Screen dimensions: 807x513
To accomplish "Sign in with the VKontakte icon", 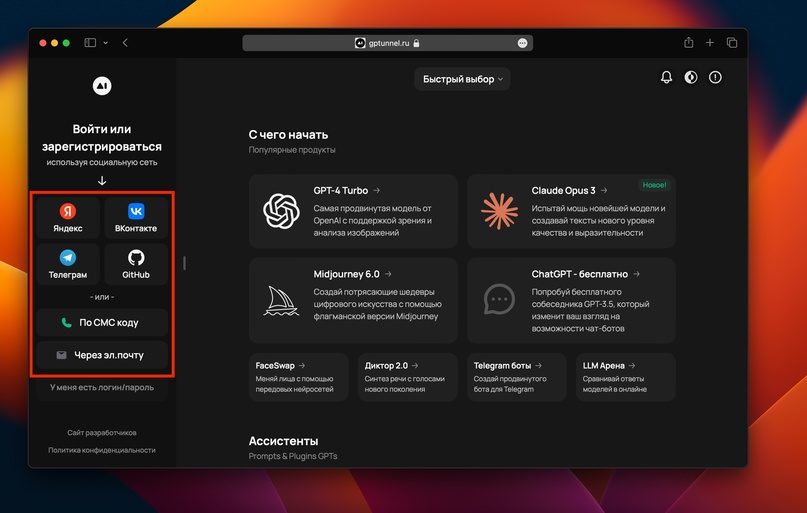I will tap(136, 211).
